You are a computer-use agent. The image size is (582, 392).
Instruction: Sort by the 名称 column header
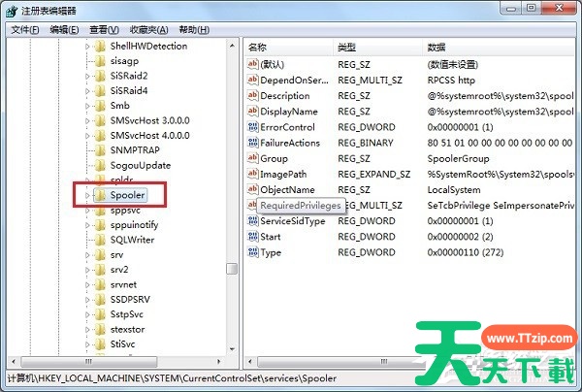click(x=289, y=48)
